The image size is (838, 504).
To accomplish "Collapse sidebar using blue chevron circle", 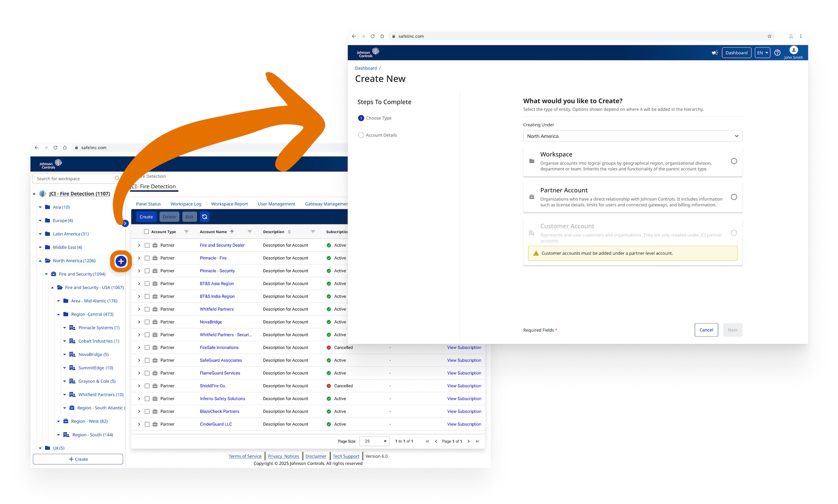I will 125,223.
